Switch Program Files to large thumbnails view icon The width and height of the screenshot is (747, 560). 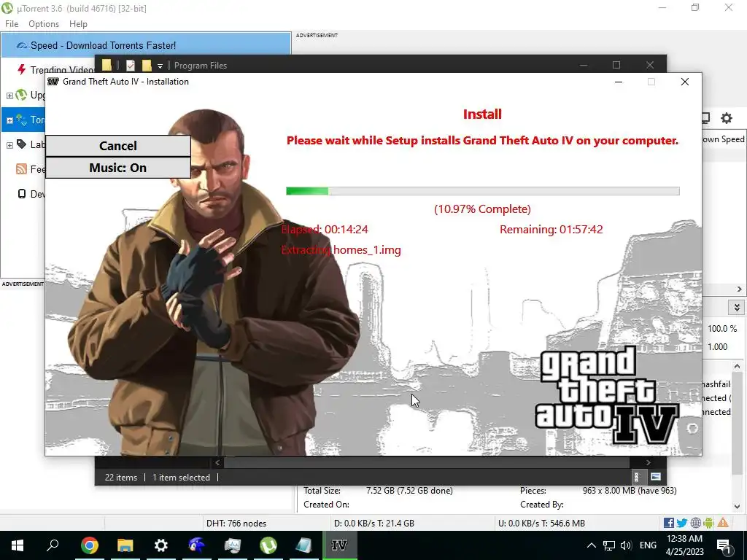tap(656, 477)
